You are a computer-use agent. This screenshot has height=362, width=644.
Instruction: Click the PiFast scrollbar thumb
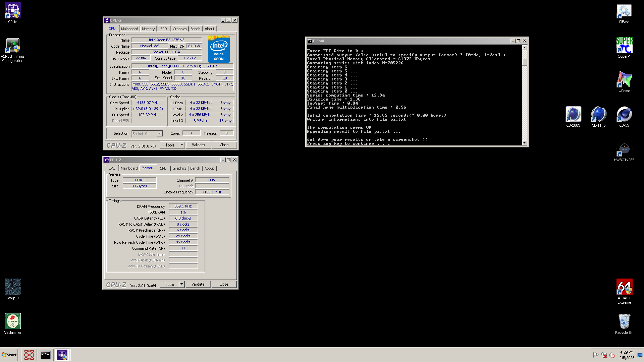click(525, 62)
